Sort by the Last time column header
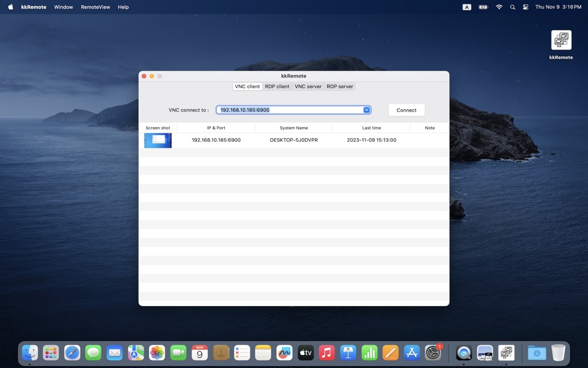 click(x=371, y=128)
